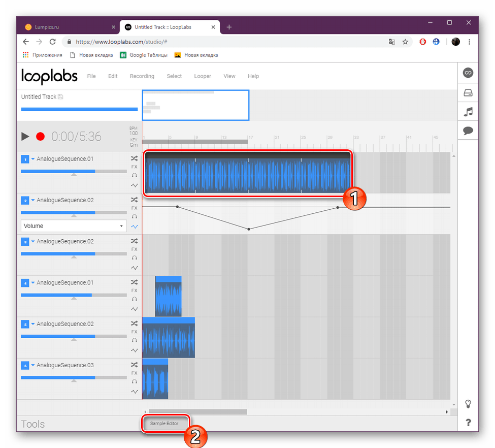Open the Volume dropdown on track 2
Viewport: 495px width, 448px height.
pos(73,226)
